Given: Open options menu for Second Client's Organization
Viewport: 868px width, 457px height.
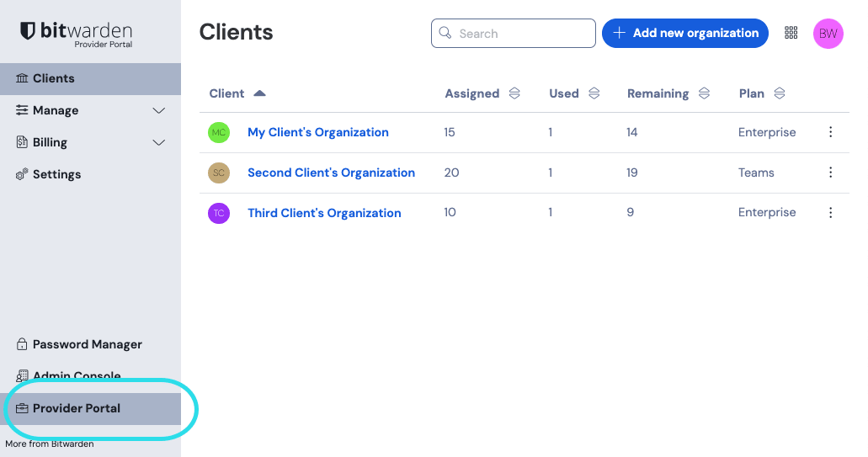Looking at the screenshot, I should [830, 172].
